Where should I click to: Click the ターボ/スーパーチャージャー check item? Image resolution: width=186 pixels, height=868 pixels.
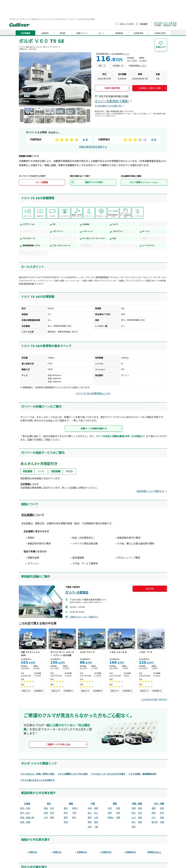(x=93, y=239)
